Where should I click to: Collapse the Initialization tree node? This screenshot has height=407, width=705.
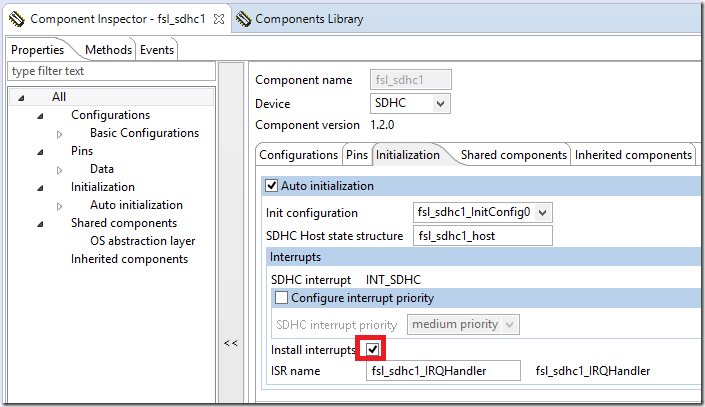coord(40,188)
